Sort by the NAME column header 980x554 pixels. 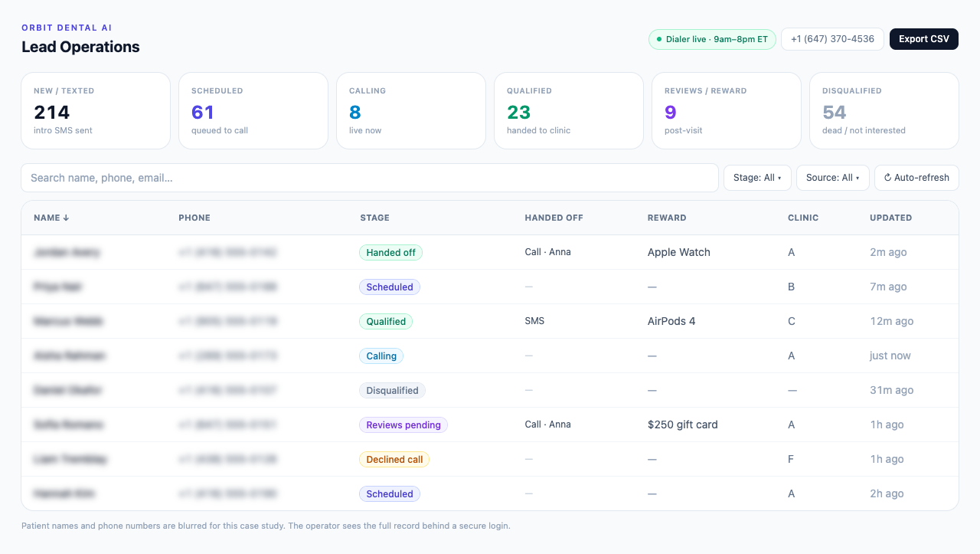coord(51,218)
